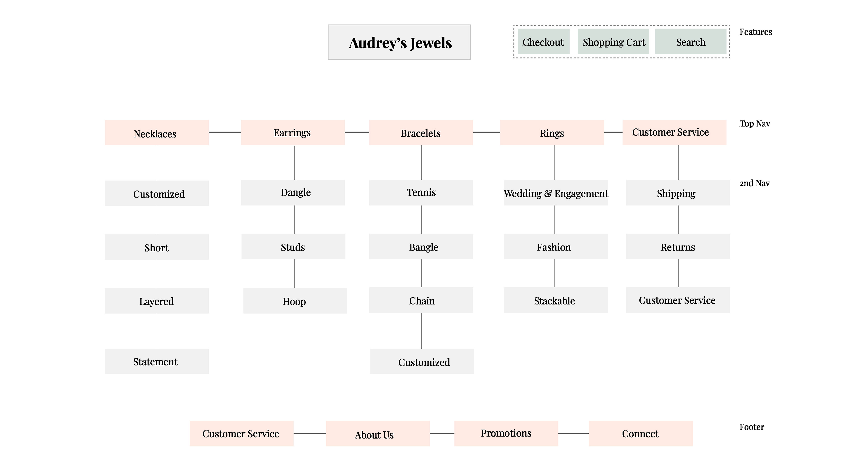
Task: Open the Necklaces top nav item
Action: point(156,133)
